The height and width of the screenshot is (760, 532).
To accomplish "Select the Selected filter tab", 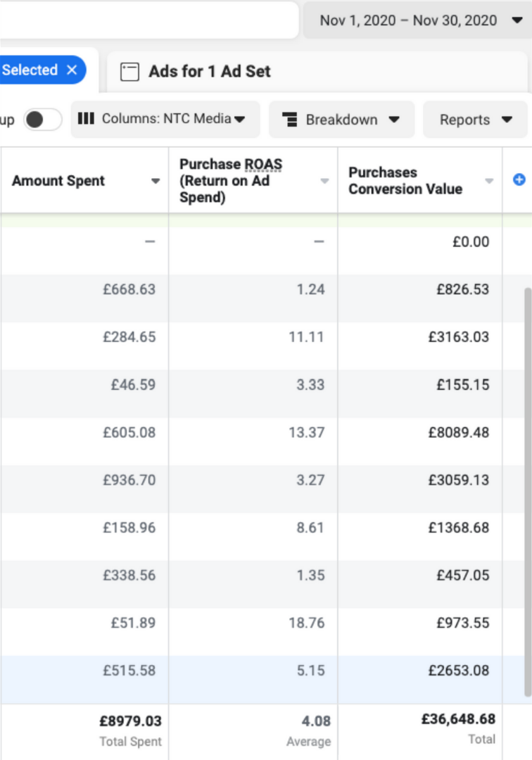I will [30, 70].
